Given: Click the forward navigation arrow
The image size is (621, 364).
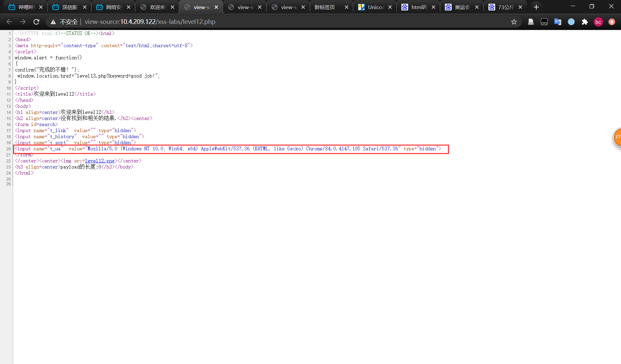Looking at the screenshot, I should (23, 22).
